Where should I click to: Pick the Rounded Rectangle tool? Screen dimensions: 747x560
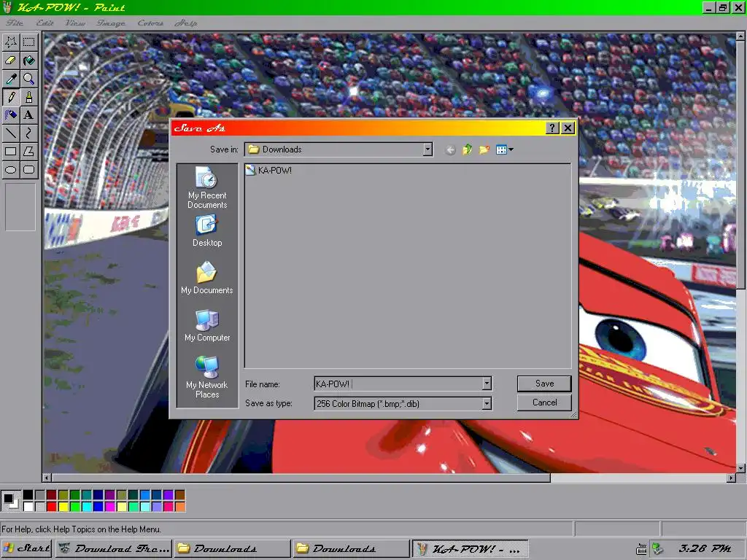click(29, 169)
